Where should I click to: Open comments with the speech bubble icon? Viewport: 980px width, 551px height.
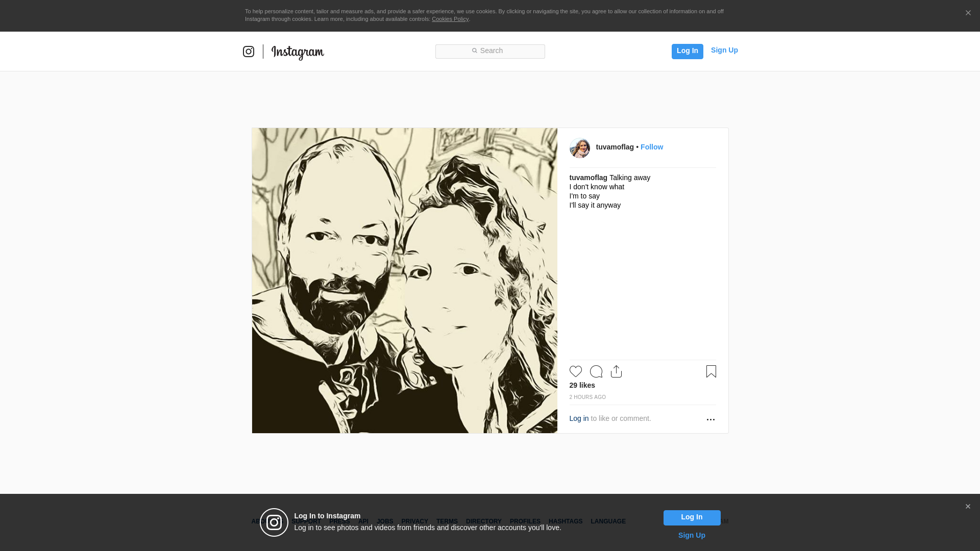[596, 371]
